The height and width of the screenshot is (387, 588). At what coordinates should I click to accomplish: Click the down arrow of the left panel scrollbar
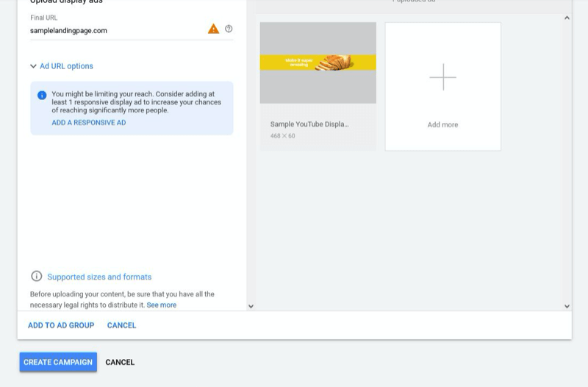pos(251,306)
